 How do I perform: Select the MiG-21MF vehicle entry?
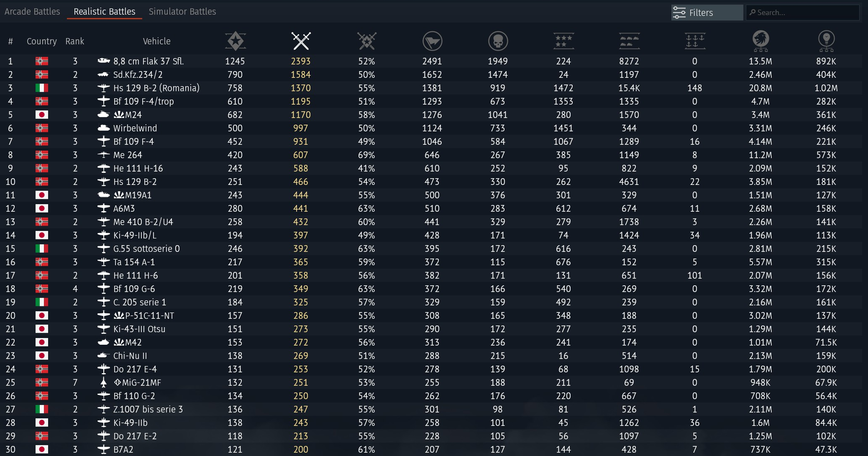click(x=141, y=383)
